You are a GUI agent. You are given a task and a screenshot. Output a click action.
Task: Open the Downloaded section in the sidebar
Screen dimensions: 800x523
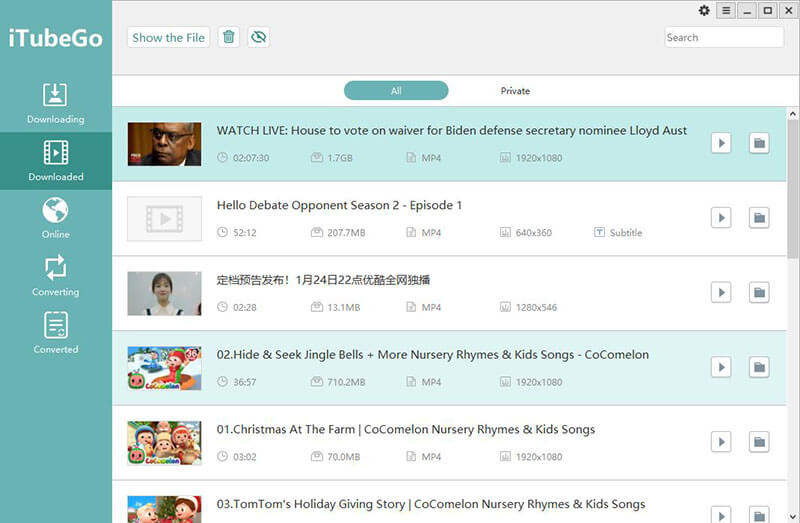[56, 161]
